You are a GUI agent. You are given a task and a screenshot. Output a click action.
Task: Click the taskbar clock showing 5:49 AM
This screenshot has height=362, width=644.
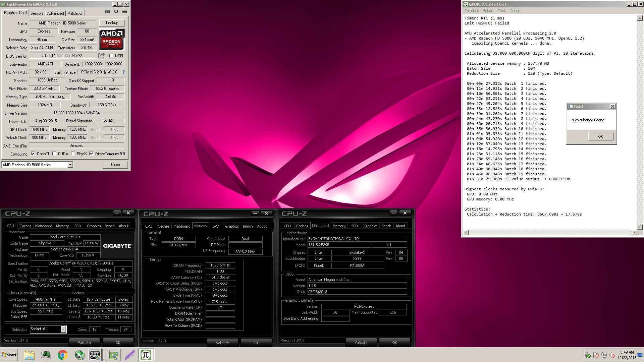pos(627,355)
